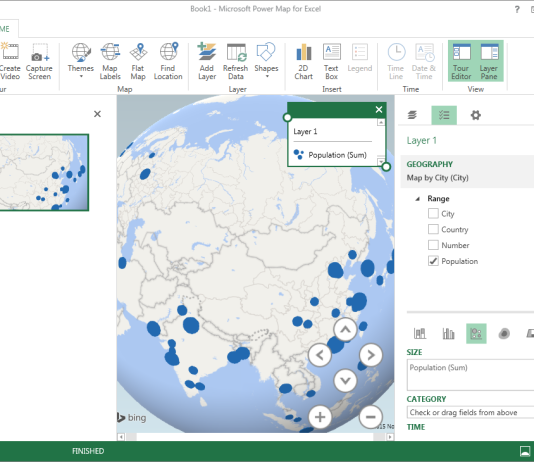The image size is (534, 462).
Task: Rotate the globe left arrow
Action: [x=320, y=355]
